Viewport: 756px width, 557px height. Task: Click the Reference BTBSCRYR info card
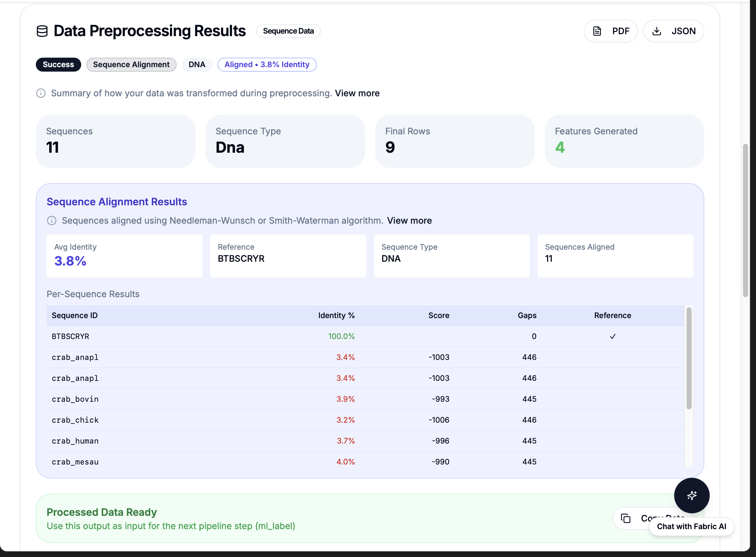pos(288,256)
